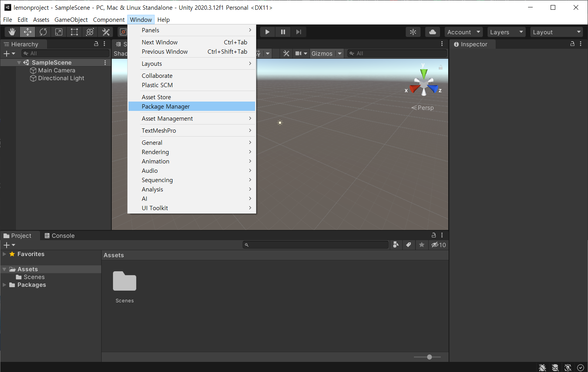Image resolution: width=588 pixels, height=372 pixels.
Task: Lock the Project panel
Action: point(434,235)
